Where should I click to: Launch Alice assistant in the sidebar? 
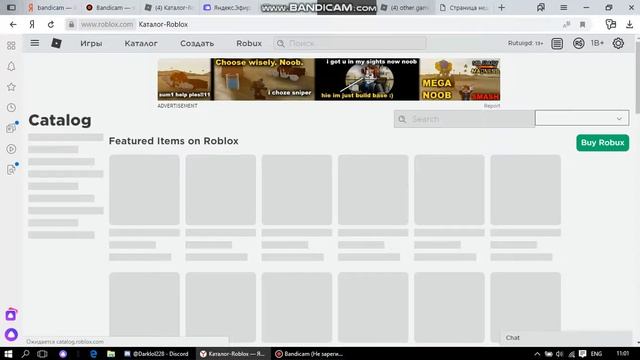11,335
